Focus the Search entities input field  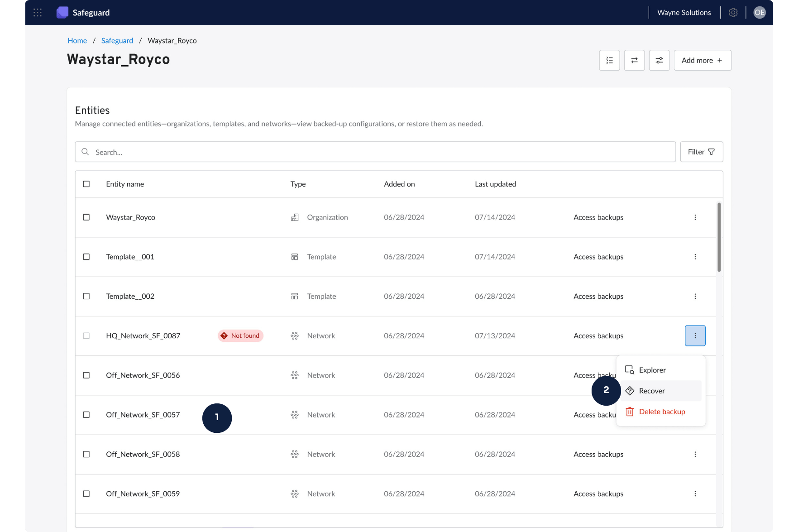click(x=375, y=152)
